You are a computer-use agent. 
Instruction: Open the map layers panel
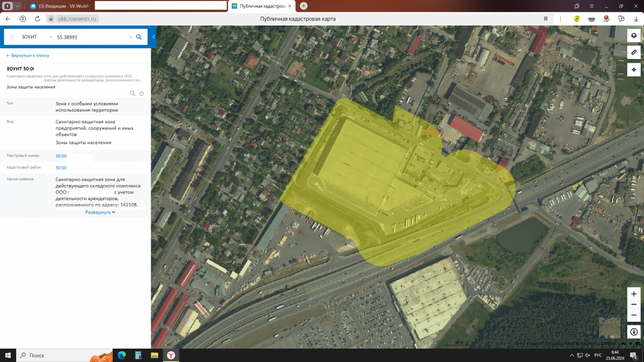[634, 35]
